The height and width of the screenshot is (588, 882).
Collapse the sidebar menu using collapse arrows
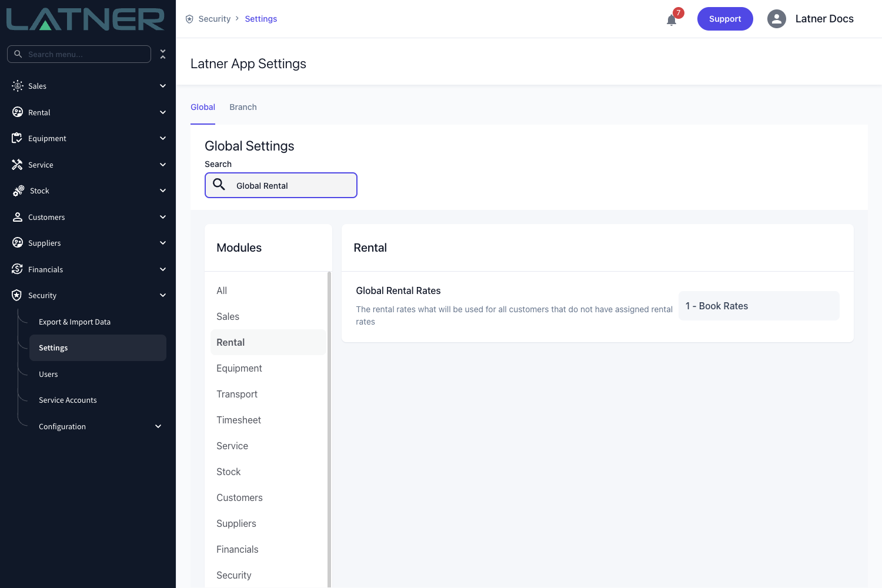[x=163, y=54]
